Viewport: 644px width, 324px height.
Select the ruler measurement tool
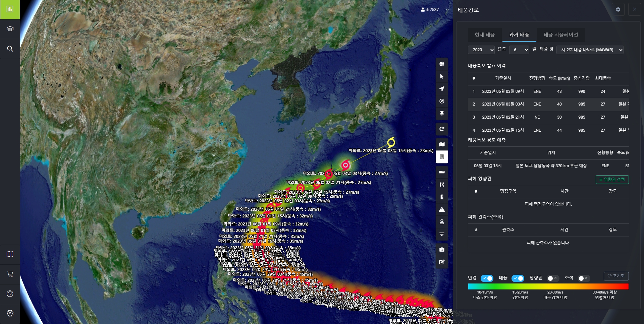point(442,172)
